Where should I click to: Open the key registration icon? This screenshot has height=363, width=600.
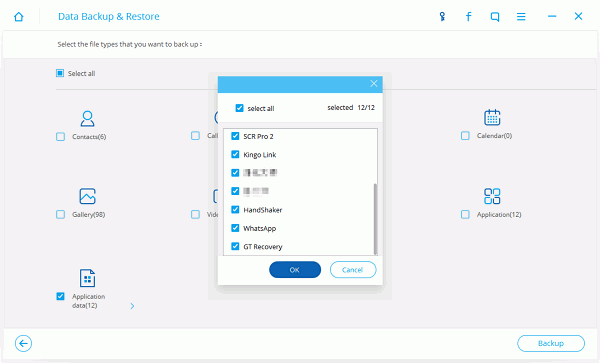coord(442,16)
